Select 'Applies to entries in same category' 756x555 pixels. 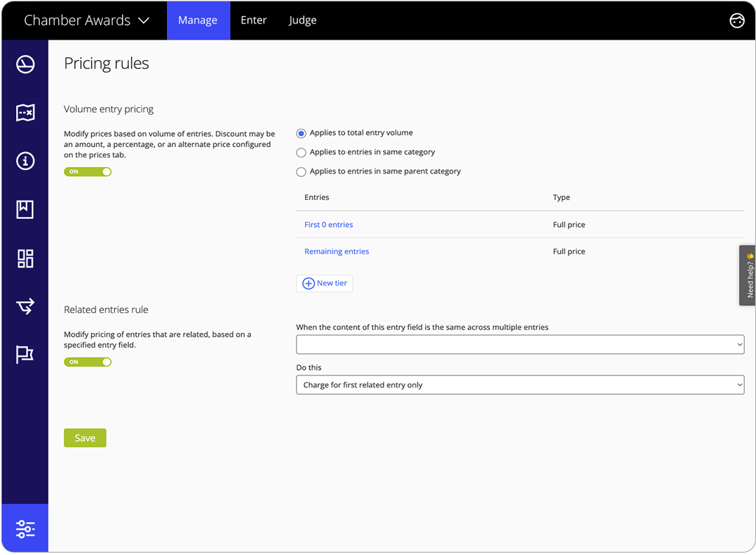[x=301, y=152]
